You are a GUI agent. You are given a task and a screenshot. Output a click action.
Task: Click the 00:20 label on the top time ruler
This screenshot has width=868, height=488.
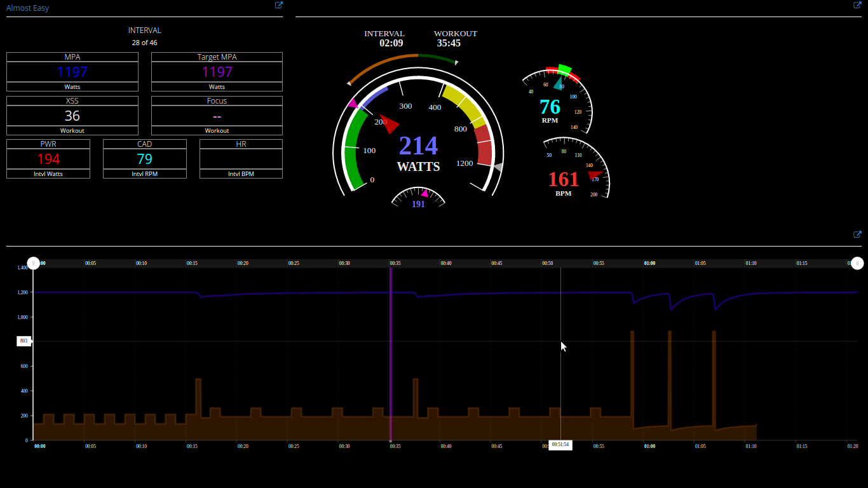[243, 263]
